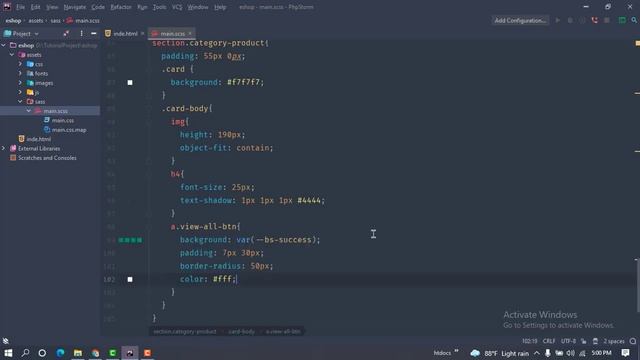Click the red phone listen icon

(x=594, y=20)
